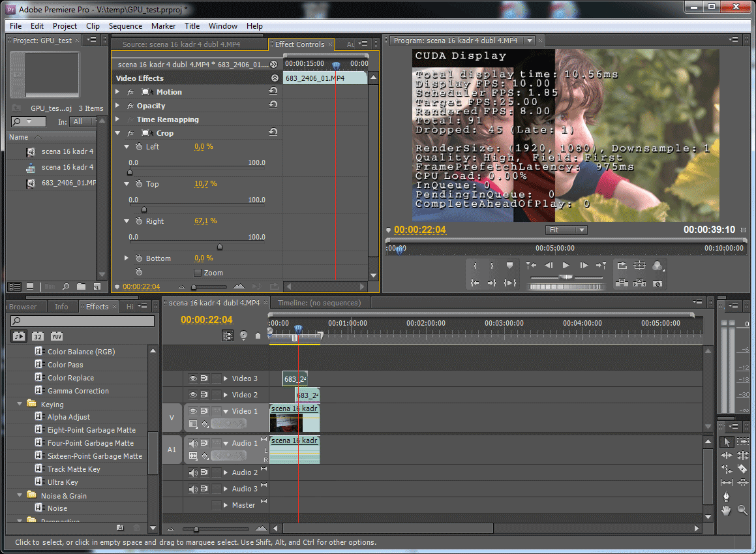Reset the Opacity effect
The height and width of the screenshot is (554, 756).
273,104
